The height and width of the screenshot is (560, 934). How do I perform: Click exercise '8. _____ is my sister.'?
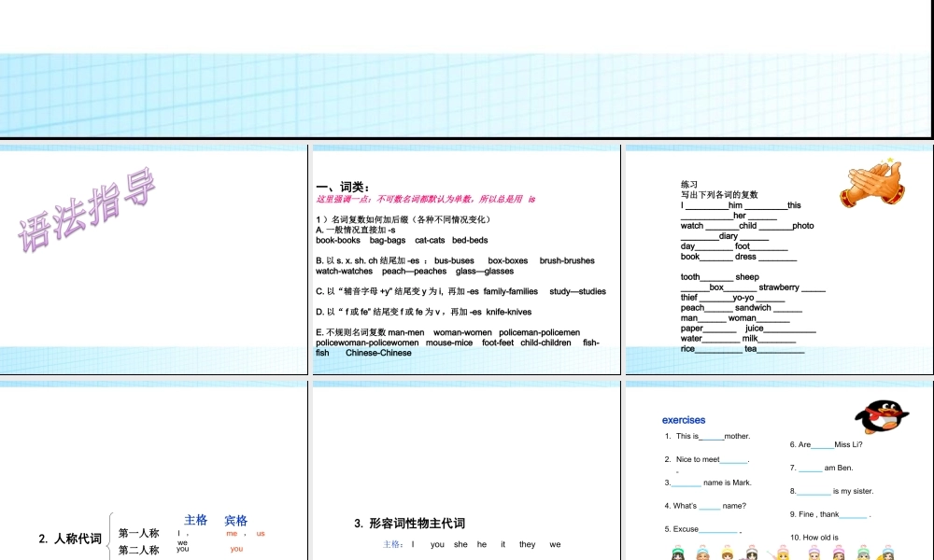pos(831,491)
